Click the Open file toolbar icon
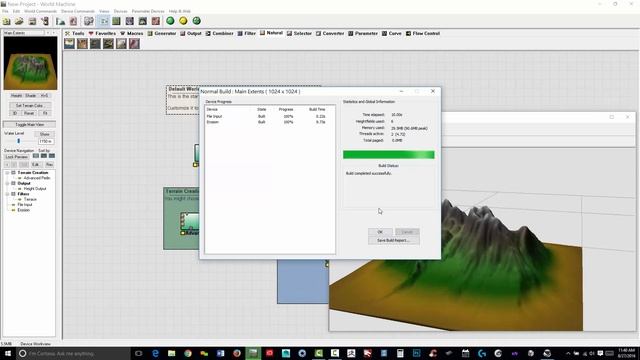 (x=19, y=21)
